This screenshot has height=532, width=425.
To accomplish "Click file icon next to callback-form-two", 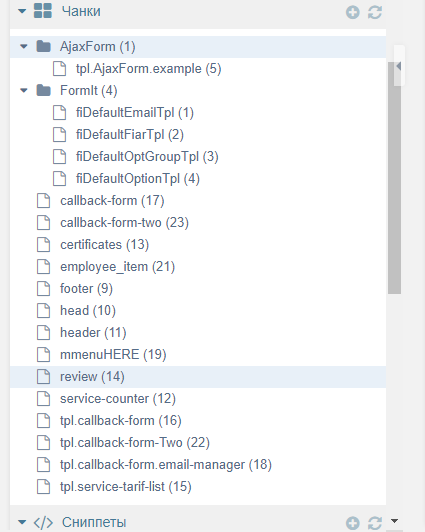I will (x=43, y=223).
